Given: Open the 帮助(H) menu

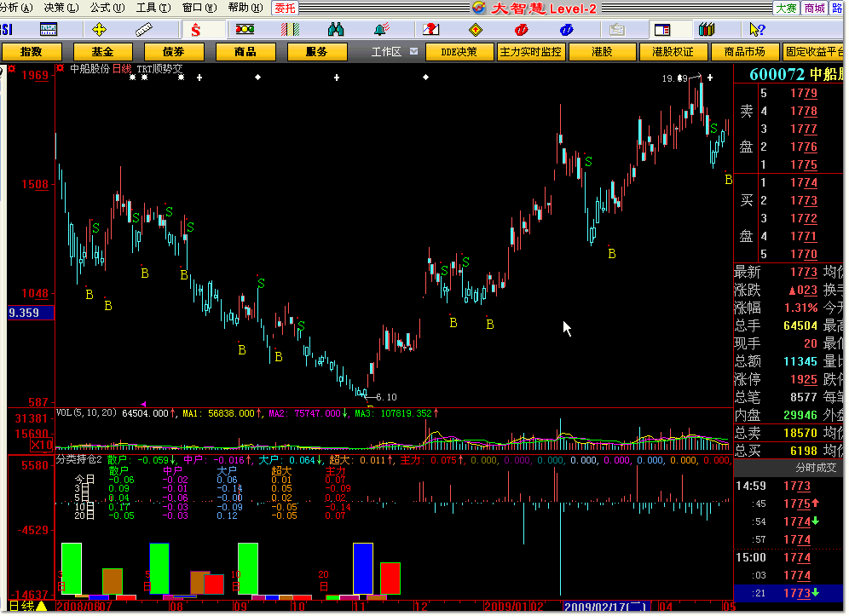Looking at the screenshot, I should click(245, 8).
